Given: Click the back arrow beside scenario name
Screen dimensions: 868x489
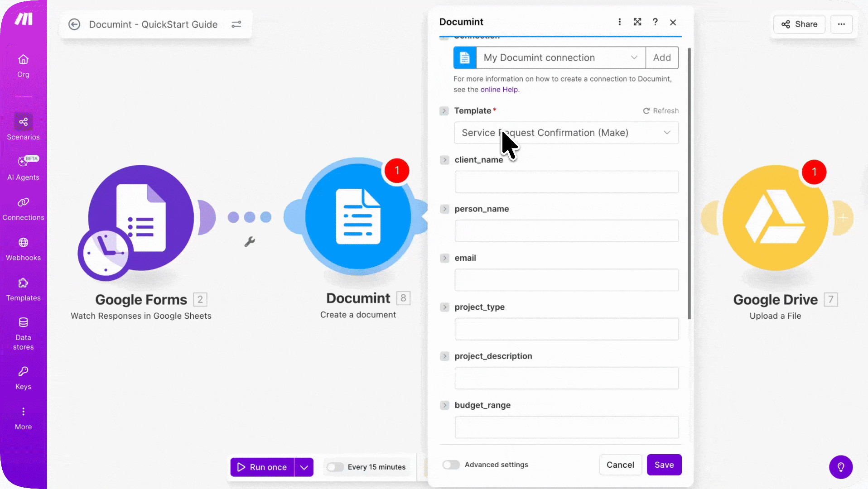Looking at the screenshot, I should [74, 24].
